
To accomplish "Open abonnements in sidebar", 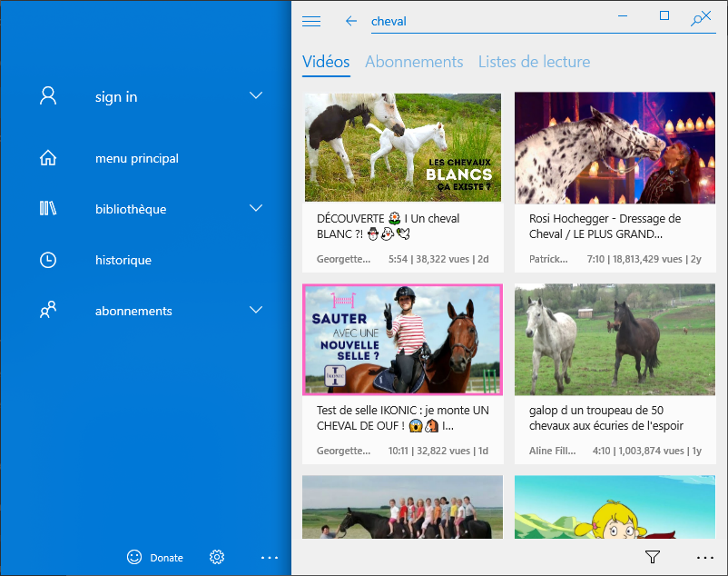I will pyautogui.click(x=133, y=311).
